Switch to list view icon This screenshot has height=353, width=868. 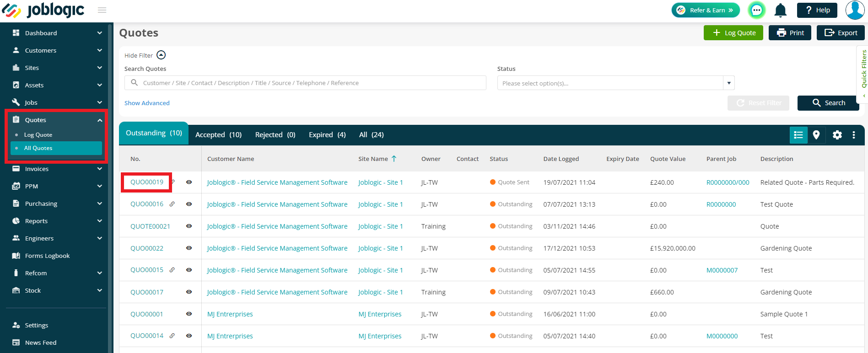click(798, 135)
